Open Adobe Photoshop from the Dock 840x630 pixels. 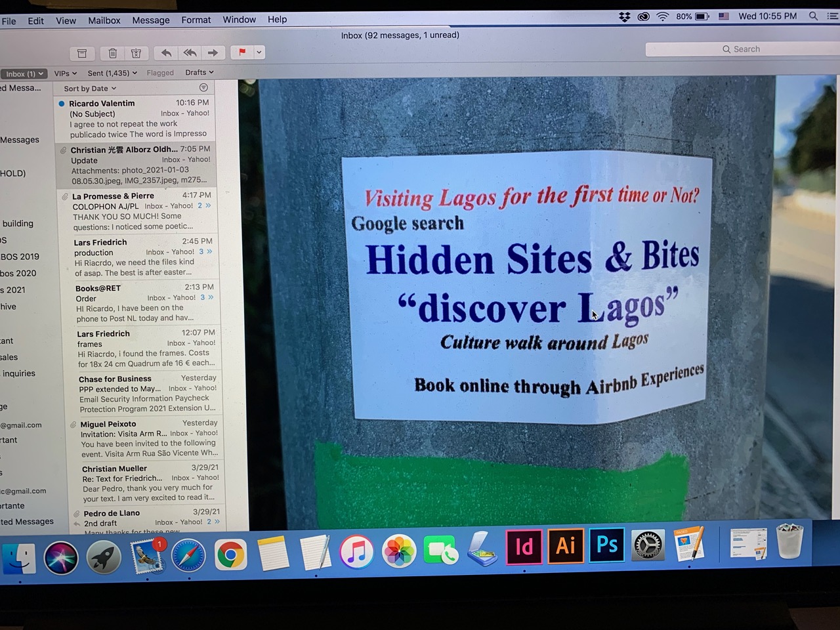606,546
